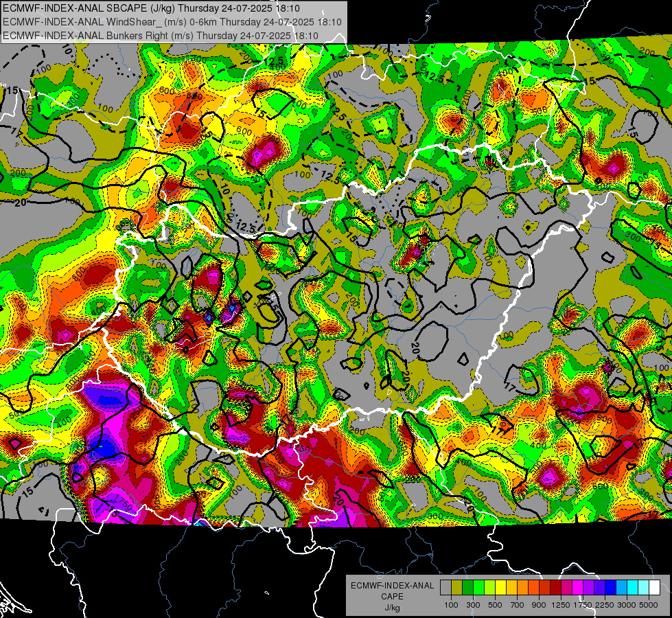Click the legend scale label 2250
The width and height of the screenshot is (672, 618).
tap(605, 605)
